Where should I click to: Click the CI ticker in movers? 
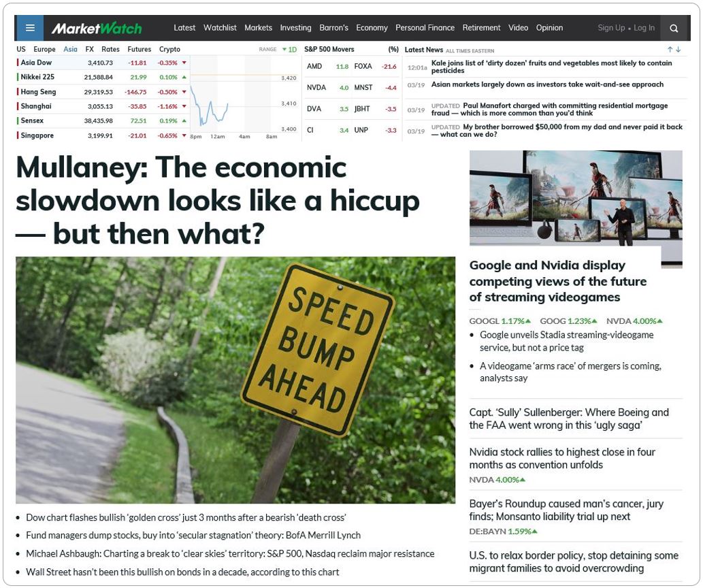(x=310, y=130)
